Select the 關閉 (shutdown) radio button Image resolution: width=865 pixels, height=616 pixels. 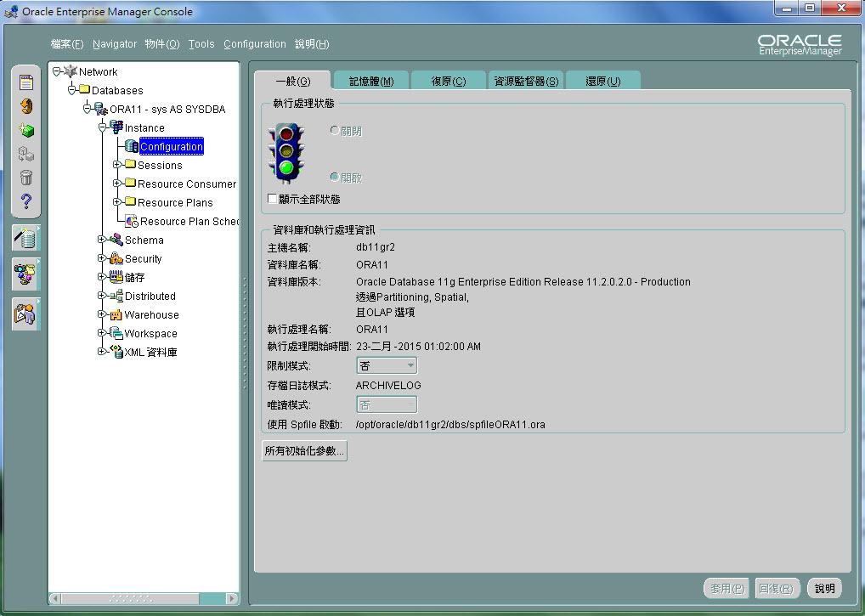pyautogui.click(x=334, y=131)
